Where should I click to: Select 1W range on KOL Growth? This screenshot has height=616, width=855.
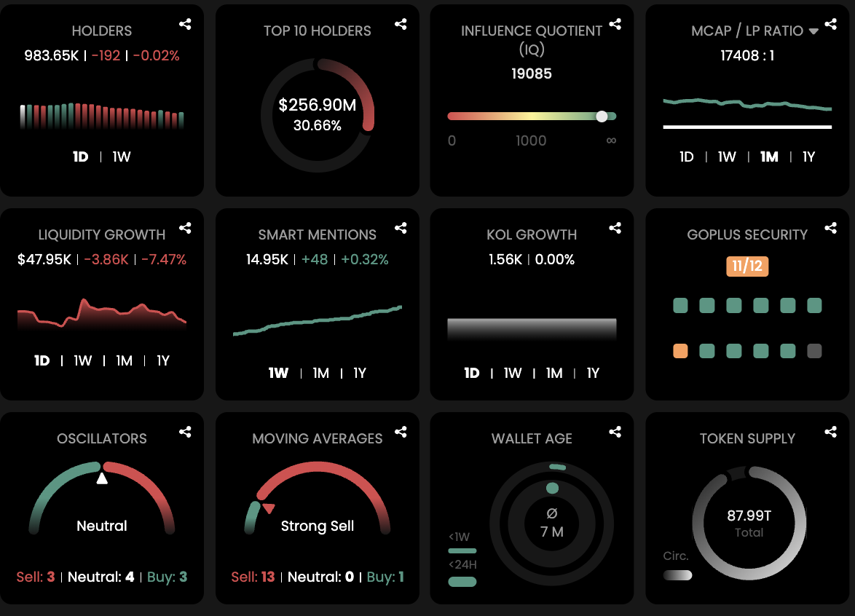pos(513,373)
